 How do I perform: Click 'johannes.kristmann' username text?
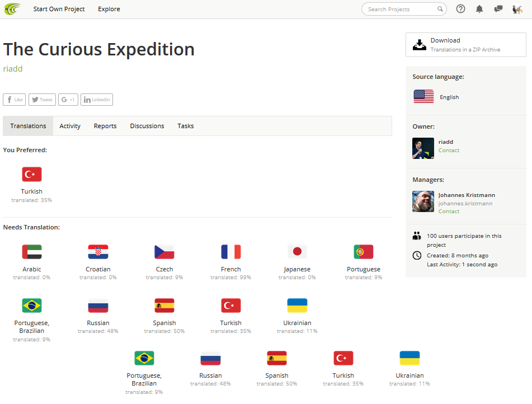[465, 203]
